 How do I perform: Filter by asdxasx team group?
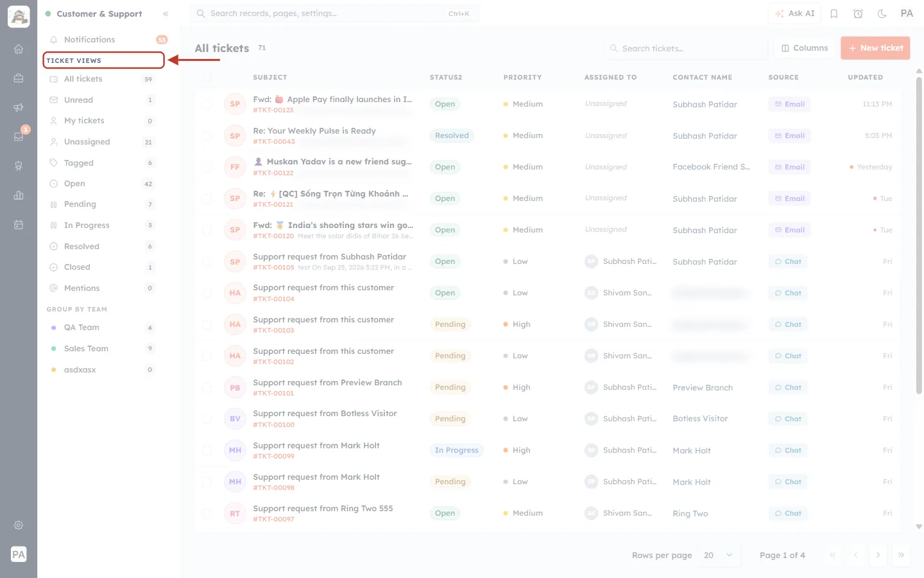point(103,370)
